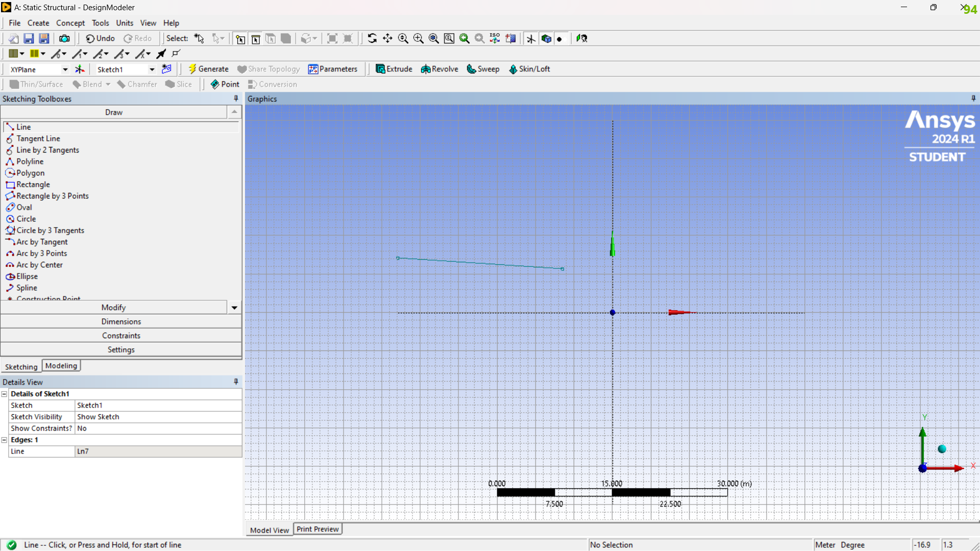
Task: Open the XYPlane dropdown
Action: 65,69
